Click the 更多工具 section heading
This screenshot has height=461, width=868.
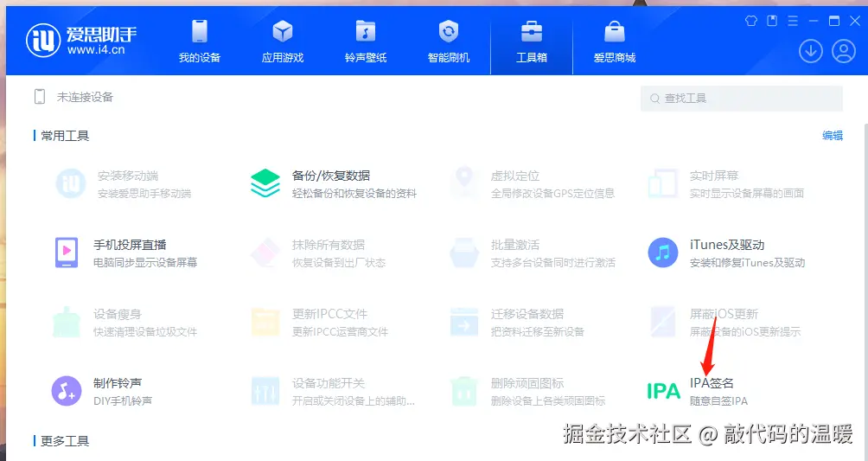point(65,441)
